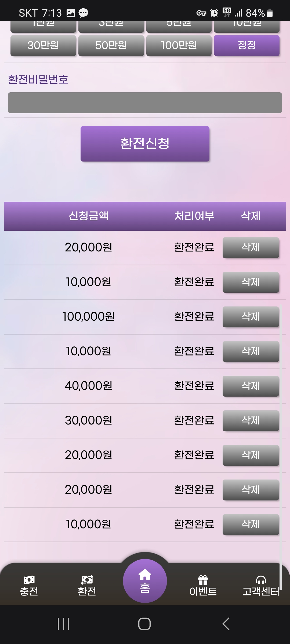
Task: Choose the 100만원 amount button
Action: (179, 45)
